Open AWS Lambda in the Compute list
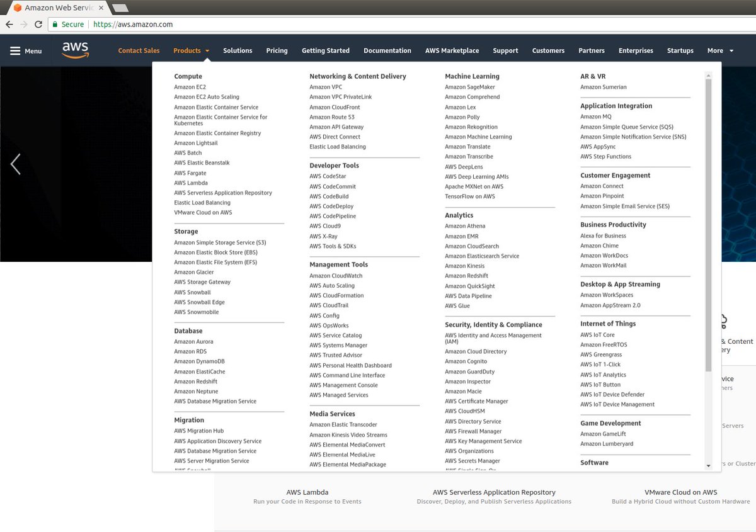756x532 pixels. tap(191, 183)
